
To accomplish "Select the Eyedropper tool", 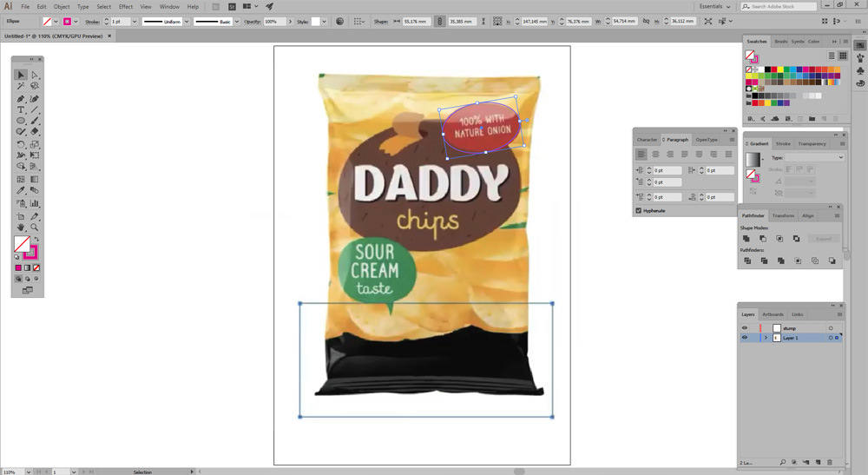I will pos(21,191).
